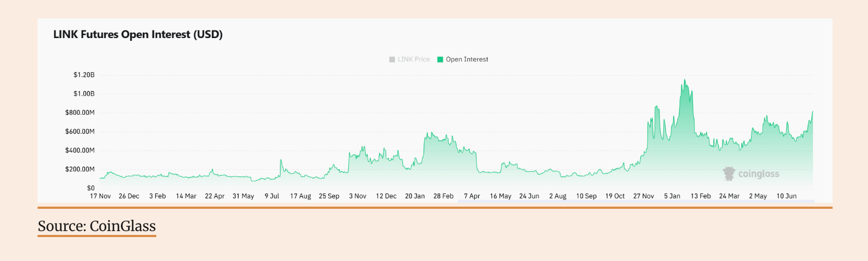Select the 3 Nov date label

pyautogui.click(x=358, y=196)
